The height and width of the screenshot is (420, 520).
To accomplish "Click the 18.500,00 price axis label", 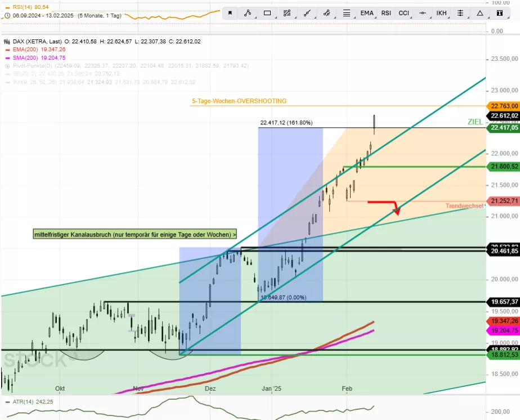I will coord(504,374).
